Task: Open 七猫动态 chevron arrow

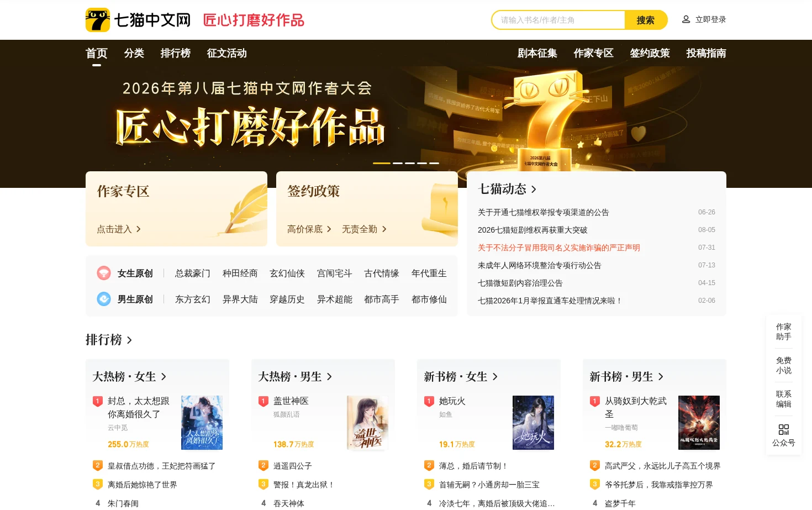Action: point(534,190)
